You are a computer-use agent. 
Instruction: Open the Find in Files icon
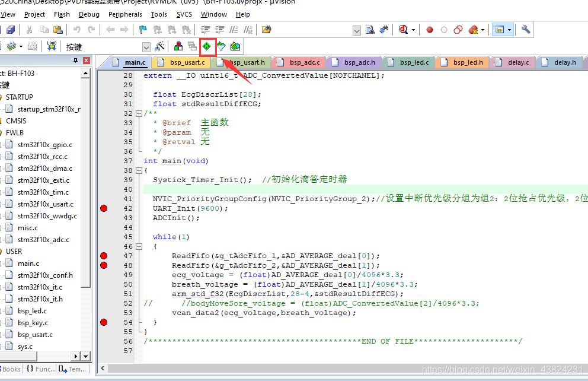point(266,30)
